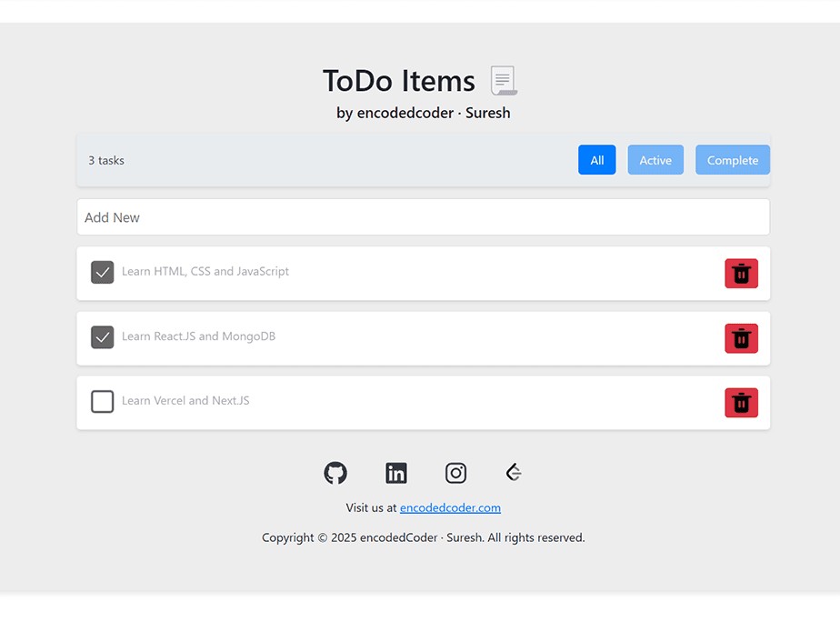The width and height of the screenshot is (840, 642).
Task: Click the task text 'Learn Vercel and Next.JS'
Action: coord(186,400)
